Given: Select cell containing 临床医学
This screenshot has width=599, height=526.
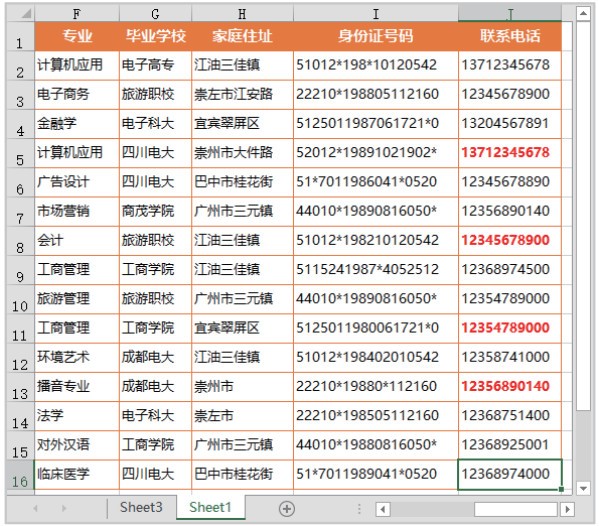Looking at the screenshot, I should tap(77, 474).
